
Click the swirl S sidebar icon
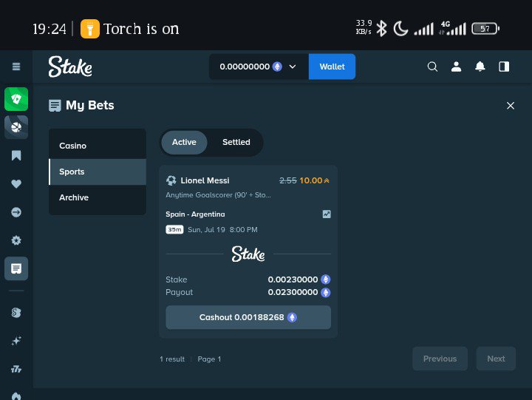(x=16, y=313)
